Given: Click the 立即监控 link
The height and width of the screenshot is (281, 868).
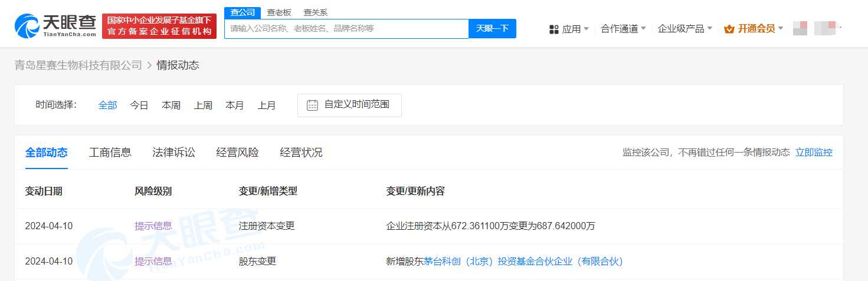Looking at the screenshot, I should coord(814,153).
